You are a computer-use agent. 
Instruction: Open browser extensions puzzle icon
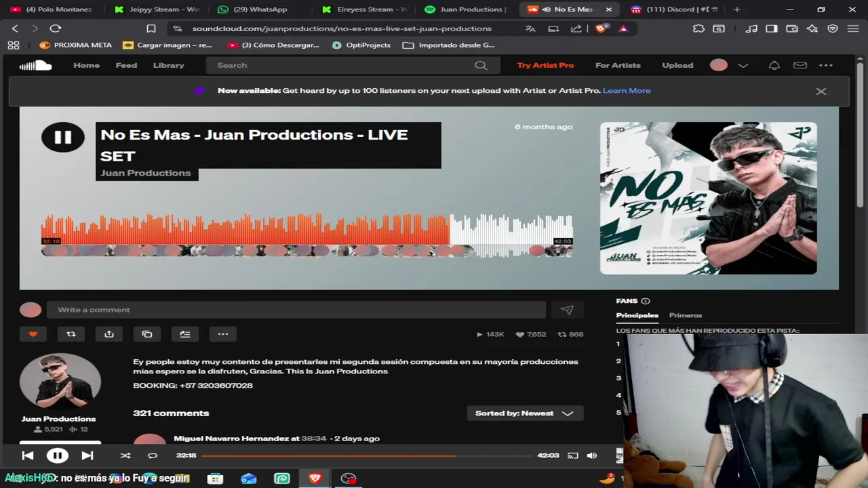(698, 28)
